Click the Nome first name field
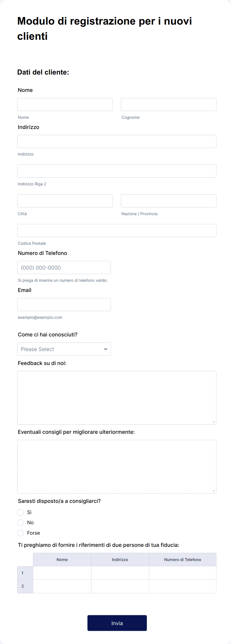This screenshot has height=644, width=231. [65, 105]
